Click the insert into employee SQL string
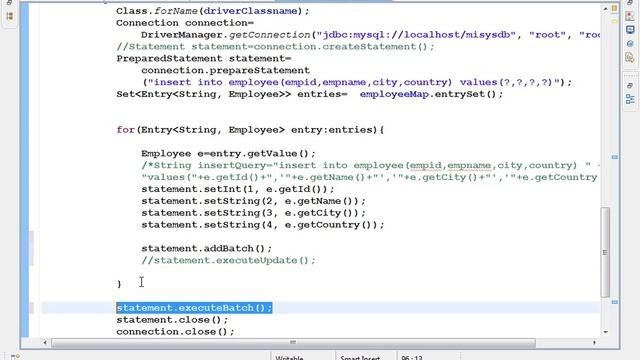Image resolution: width=640 pixels, height=360 pixels. [x=353, y=82]
